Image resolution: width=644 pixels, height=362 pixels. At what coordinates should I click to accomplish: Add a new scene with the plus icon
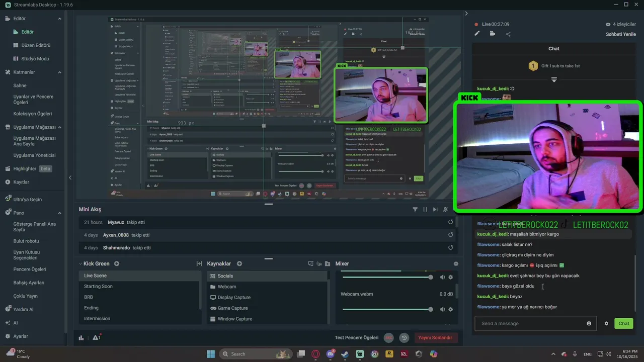click(x=117, y=263)
